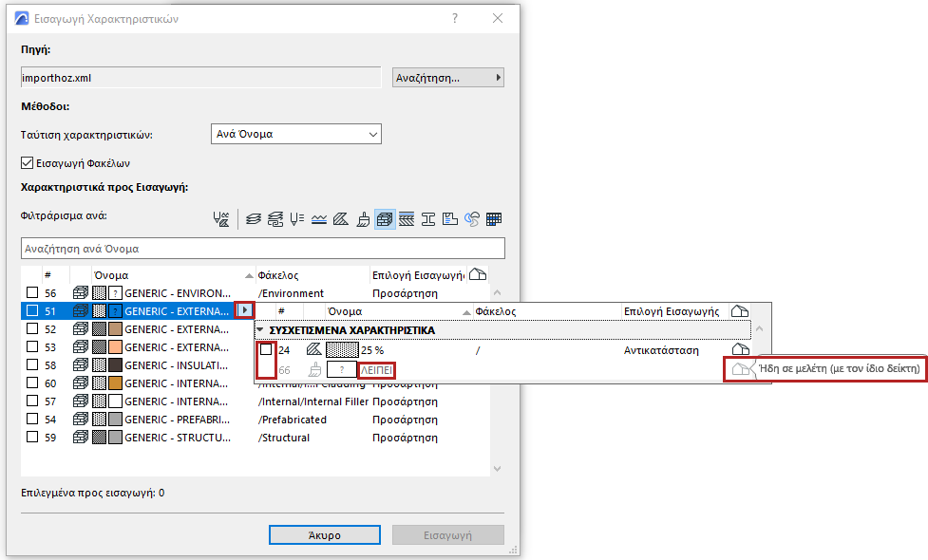Click the Surfaces brush filter icon
The width and height of the screenshot is (928, 560).
point(364,218)
